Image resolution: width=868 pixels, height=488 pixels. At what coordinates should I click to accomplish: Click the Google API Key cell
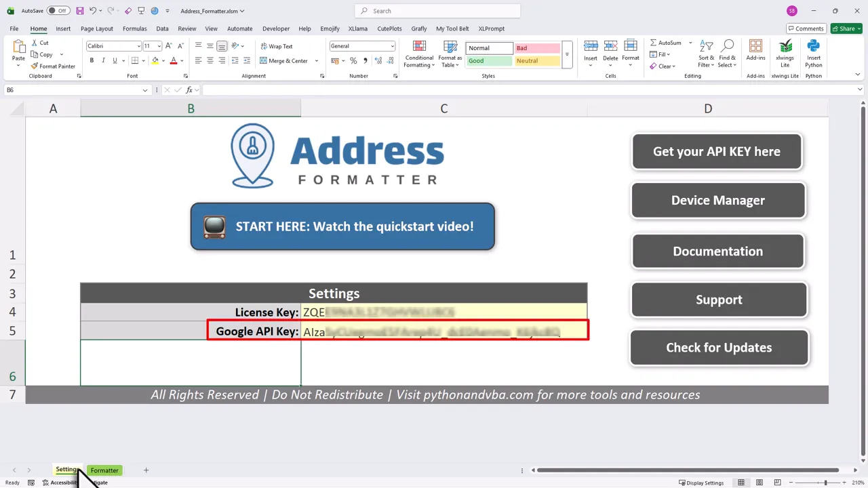[x=444, y=331]
